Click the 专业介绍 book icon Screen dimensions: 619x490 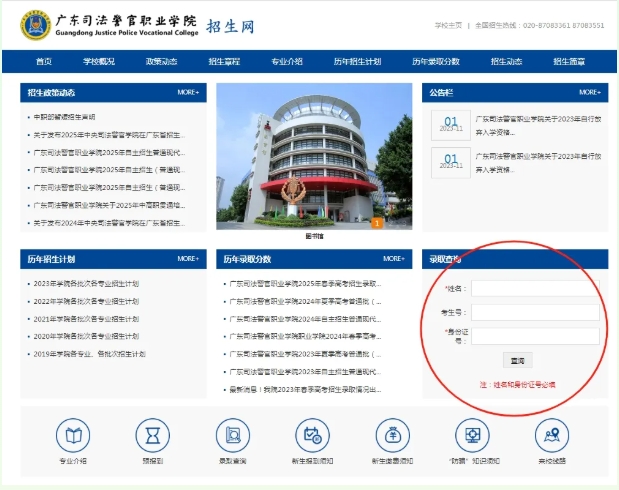pos(73,435)
